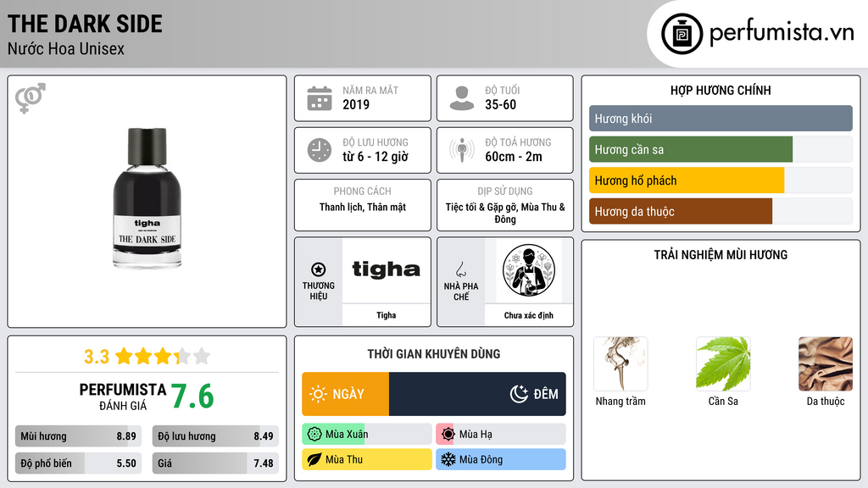Click the Nhang trầm note thumbnail
This screenshot has width=868, height=488.
coord(620,364)
